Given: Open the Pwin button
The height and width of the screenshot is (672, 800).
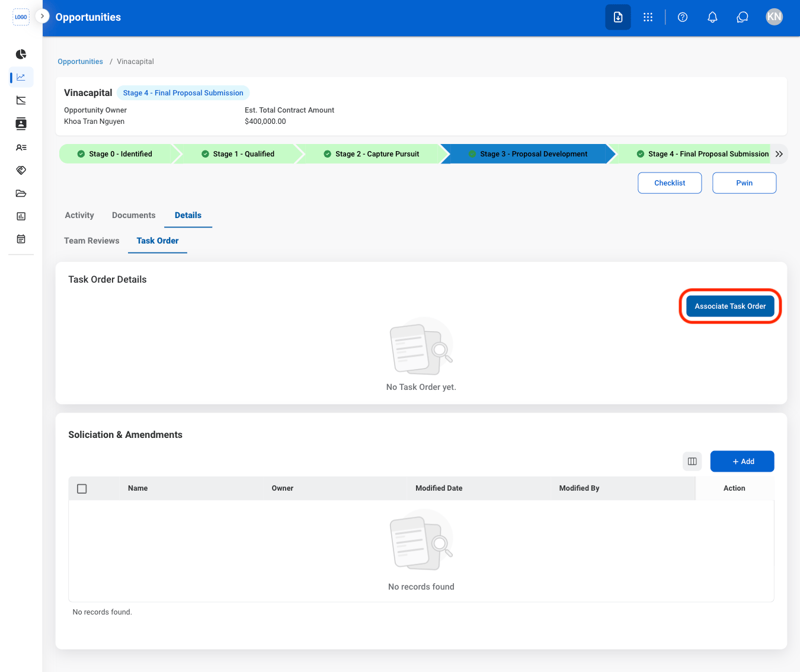Looking at the screenshot, I should (x=744, y=183).
